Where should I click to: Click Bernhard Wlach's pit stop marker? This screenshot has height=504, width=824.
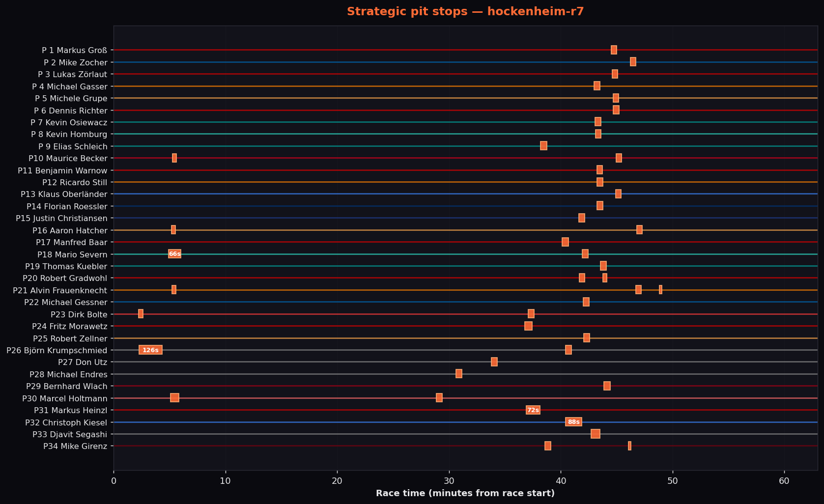click(x=607, y=386)
